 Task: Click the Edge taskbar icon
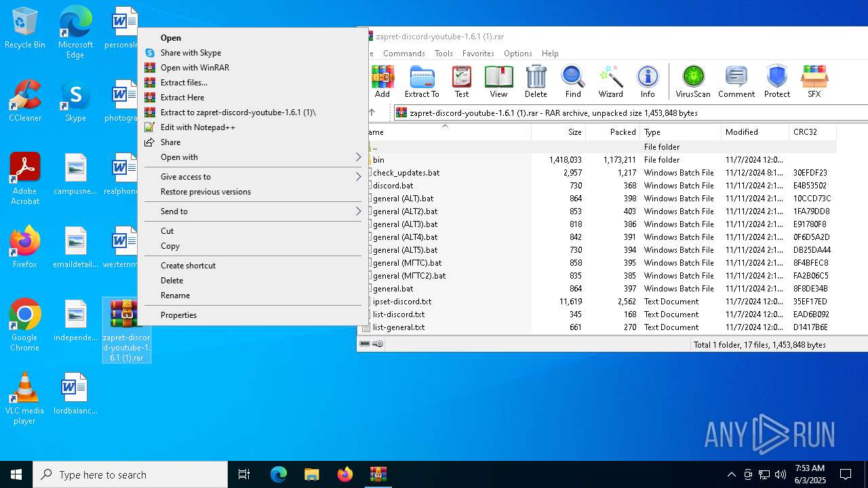pyautogui.click(x=279, y=474)
